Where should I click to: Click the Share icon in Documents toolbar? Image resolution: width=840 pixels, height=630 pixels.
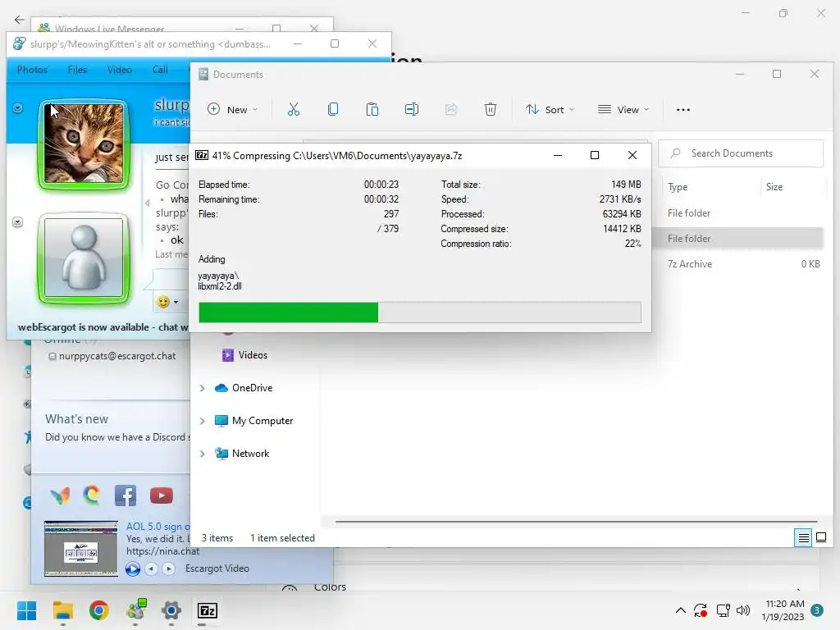(451, 109)
